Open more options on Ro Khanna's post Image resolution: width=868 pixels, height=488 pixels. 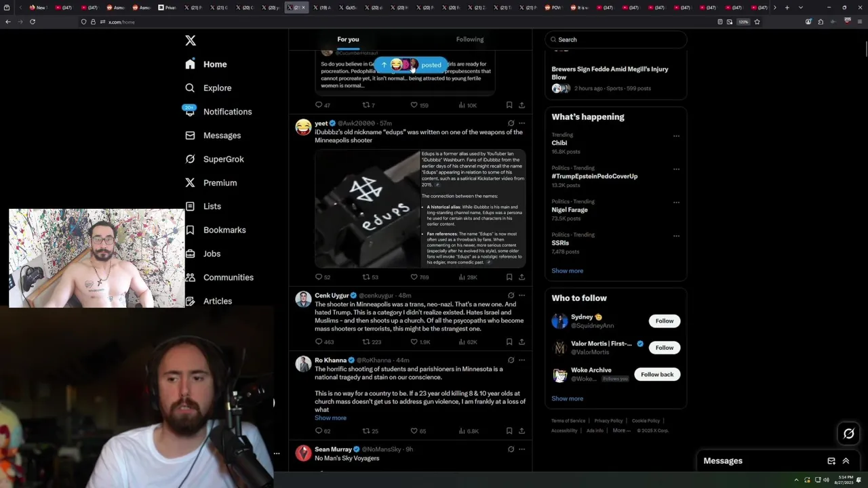[x=521, y=360]
